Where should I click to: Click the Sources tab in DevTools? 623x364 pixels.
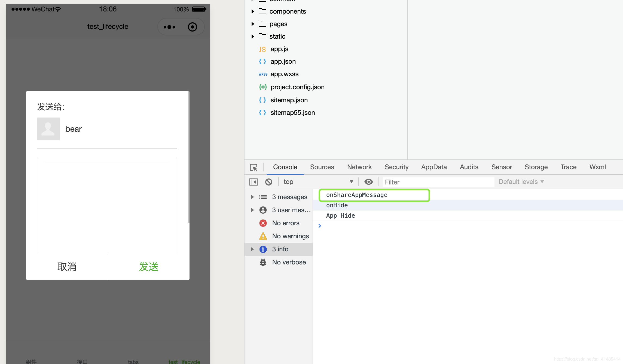pos(322,167)
